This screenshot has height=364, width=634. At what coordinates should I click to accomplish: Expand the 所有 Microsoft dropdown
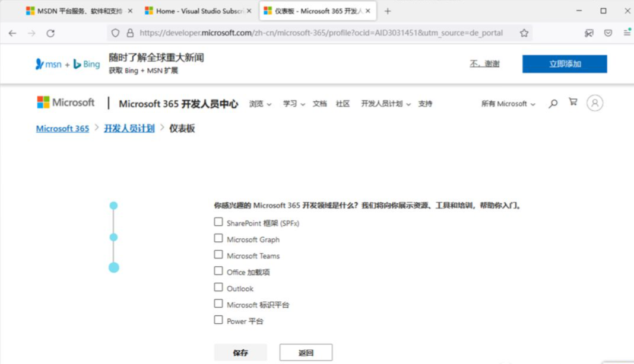[508, 104]
